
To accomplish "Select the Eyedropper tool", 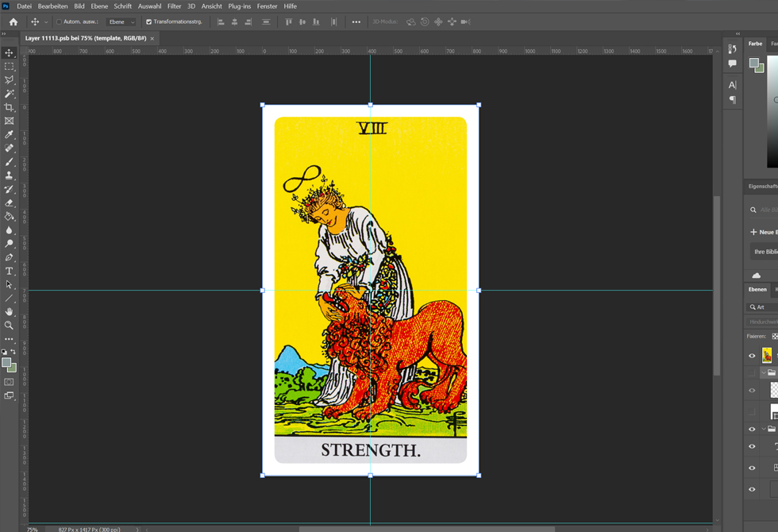I will coord(9,134).
